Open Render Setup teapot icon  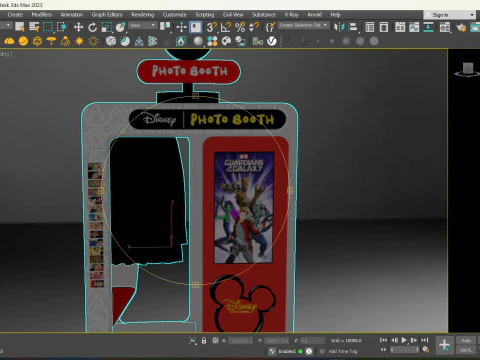(461, 27)
